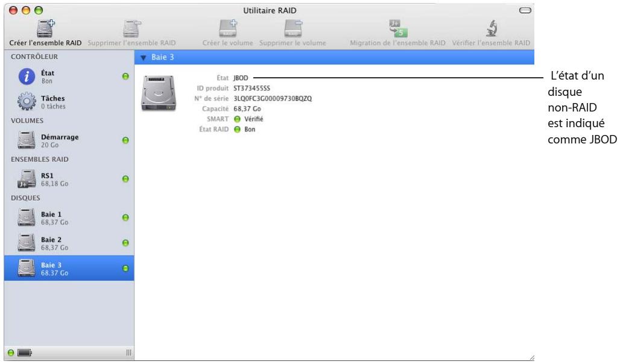The image size is (620, 364).
Task: Click the DISQUES section header
Action: (x=25, y=198)
